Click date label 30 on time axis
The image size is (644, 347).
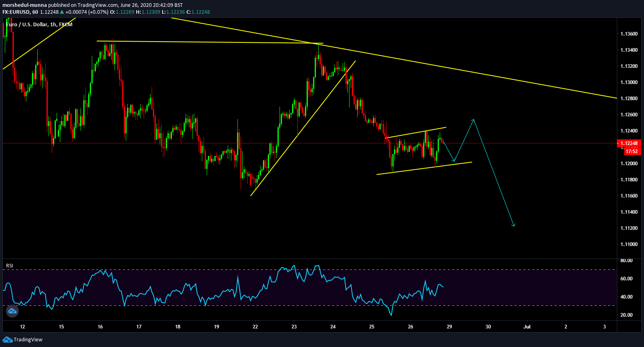[x=488, y=327]
